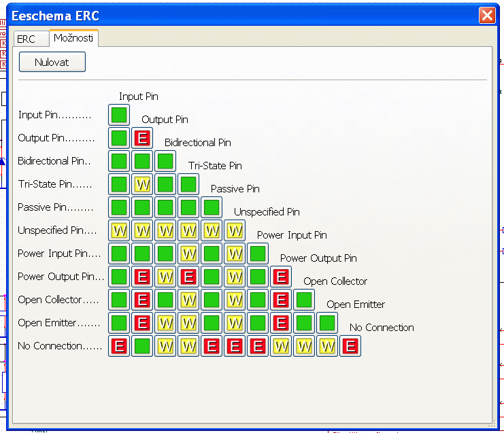Viewport: 504px width, 433px height.
Task: Toggle Bidirectional Pin row, Output Pin column cell
Action: click(142, 161)
